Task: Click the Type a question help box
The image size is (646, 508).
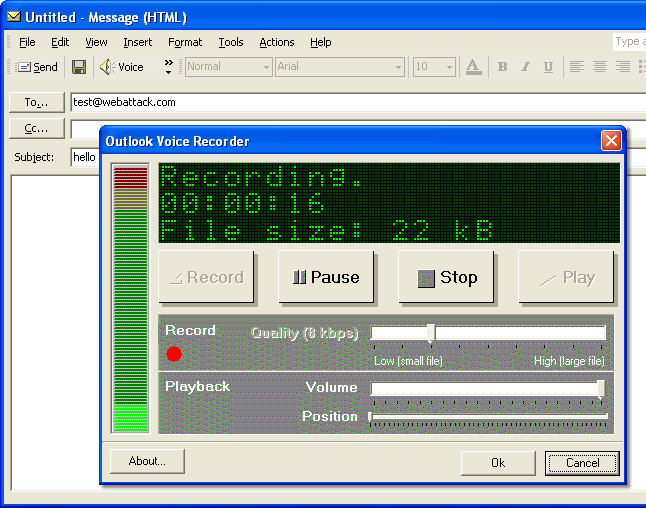Action: [x=630, y=42]
